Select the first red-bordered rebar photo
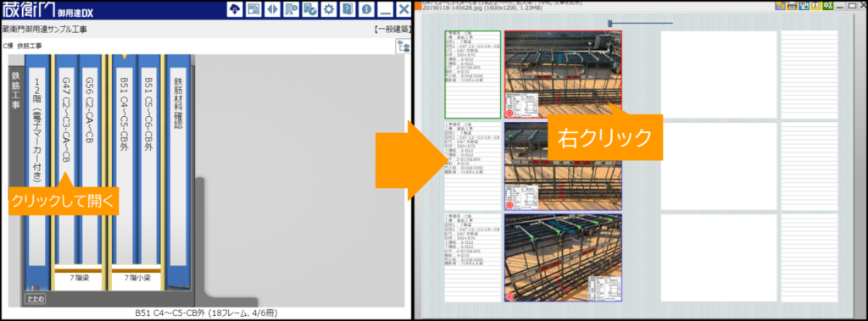Viewport: 868px width, 321px height. coord(563,75)
